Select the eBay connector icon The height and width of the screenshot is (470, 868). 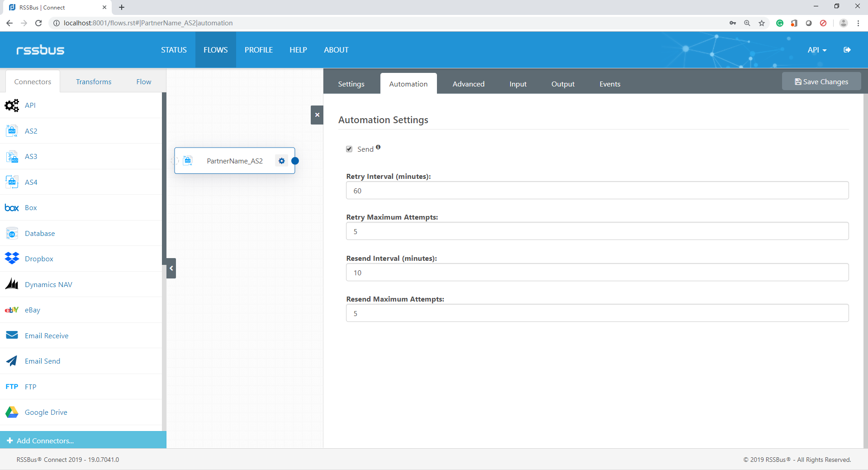12,310
